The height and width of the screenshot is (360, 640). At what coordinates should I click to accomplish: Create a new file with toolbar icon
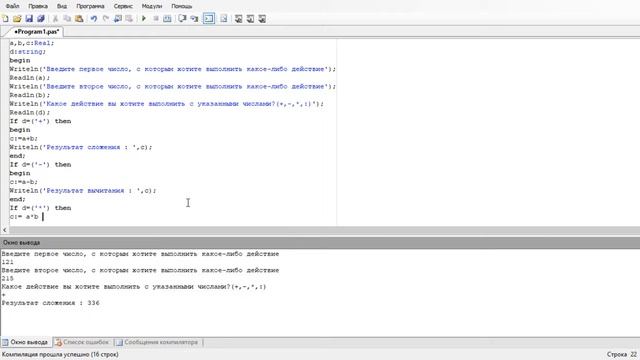click(x=5, y=18)
